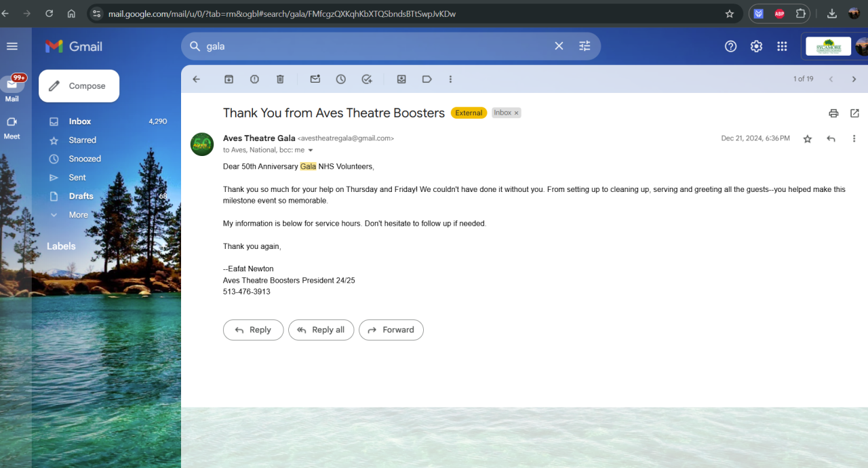The image size is (868, 468).
Task: Open Gmail support help icon
Action: click(x=730, y=46)
